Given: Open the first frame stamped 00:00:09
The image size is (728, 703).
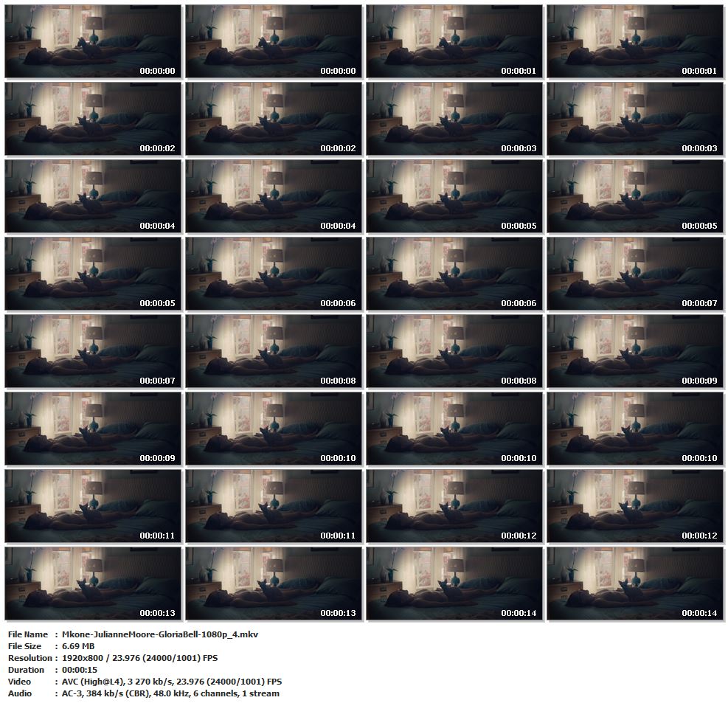Looking at the screenshot, I should tap(634, 351).
